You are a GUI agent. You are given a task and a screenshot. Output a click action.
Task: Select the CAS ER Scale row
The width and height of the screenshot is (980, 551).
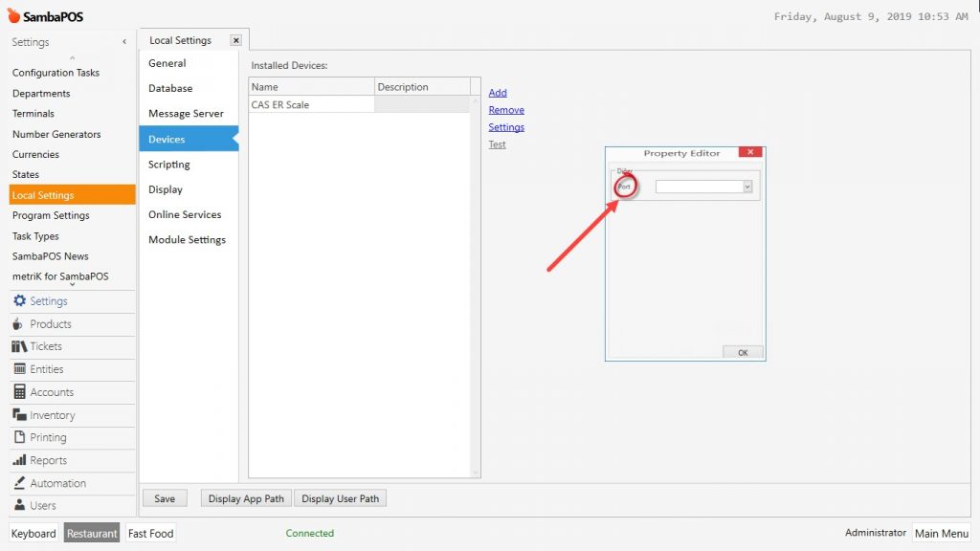359,104
